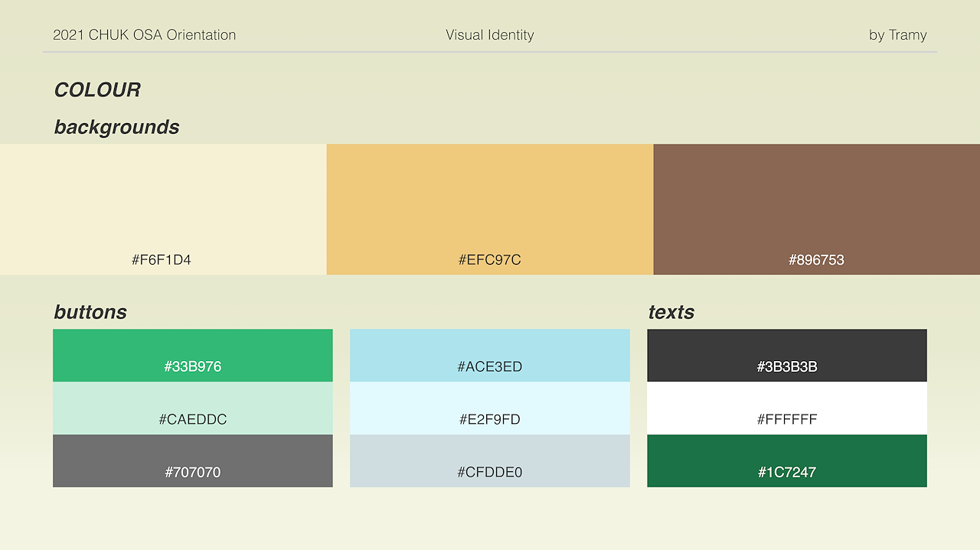This screenshot has height=550, width=980.
Task: Choose the gray #707070 button swatch
Action: 192,461
